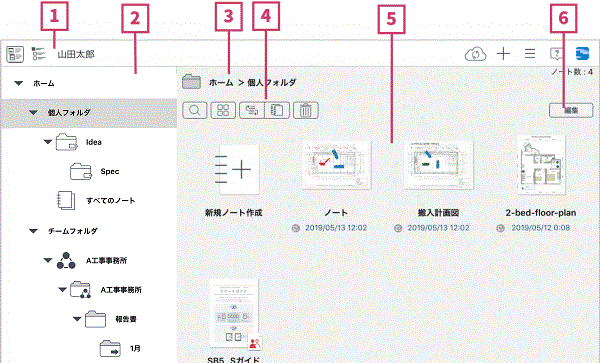Collapse the 報告書 folder node
The height and width of the screenshot is (363, 600).
pos(77,319)
